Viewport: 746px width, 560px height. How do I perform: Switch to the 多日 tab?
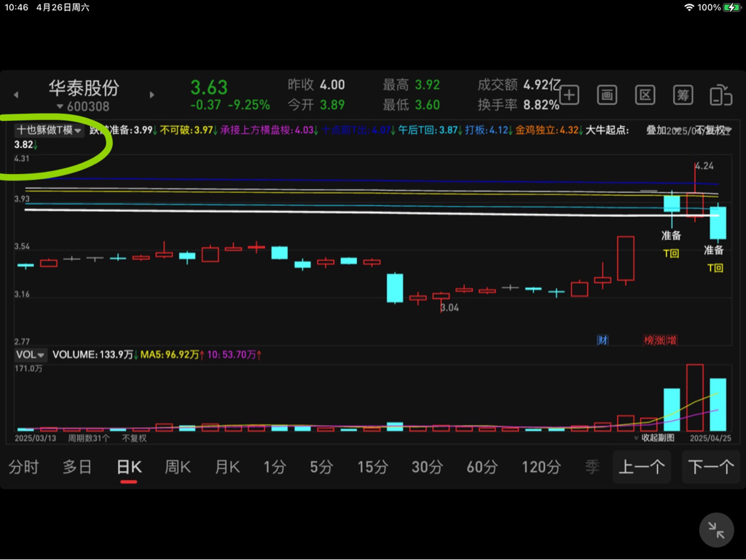(77, 468)
